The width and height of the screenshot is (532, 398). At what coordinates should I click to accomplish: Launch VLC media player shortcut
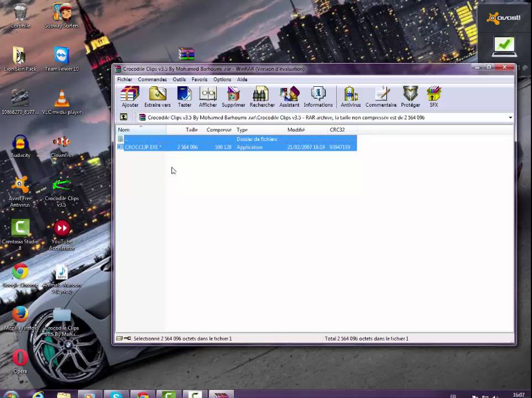pyautogui.click(x=62, y=102)
